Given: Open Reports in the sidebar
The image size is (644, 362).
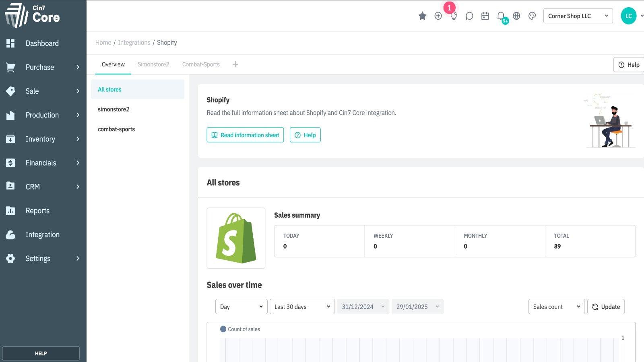Looking at the screenshot, I should 37,211.
